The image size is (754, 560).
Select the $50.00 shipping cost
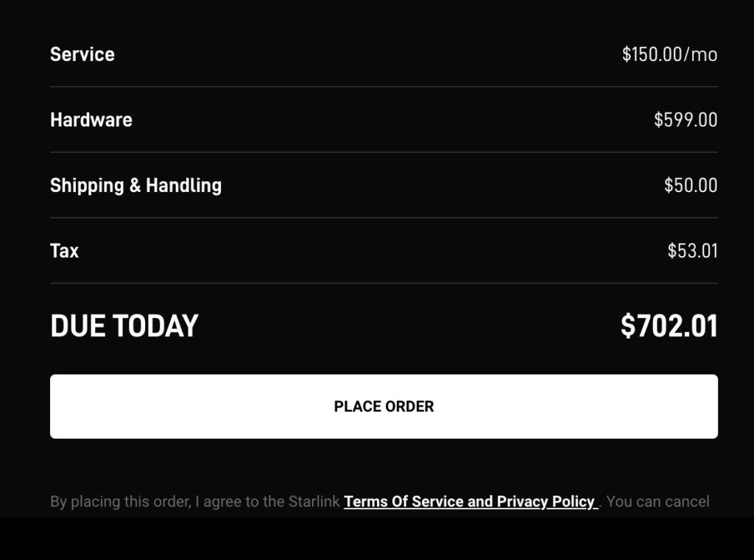click(x=691, y=185)
